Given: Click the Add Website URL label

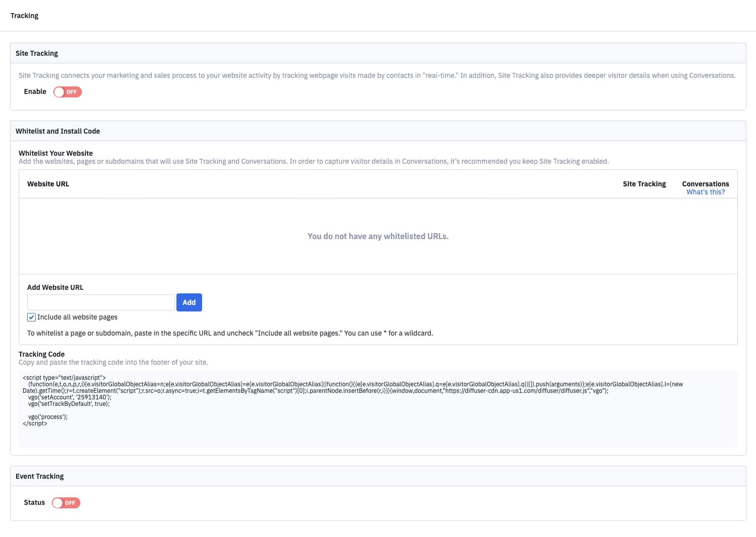Looking at the screenshot, I should pyautogui.click(x=55, y=287).
